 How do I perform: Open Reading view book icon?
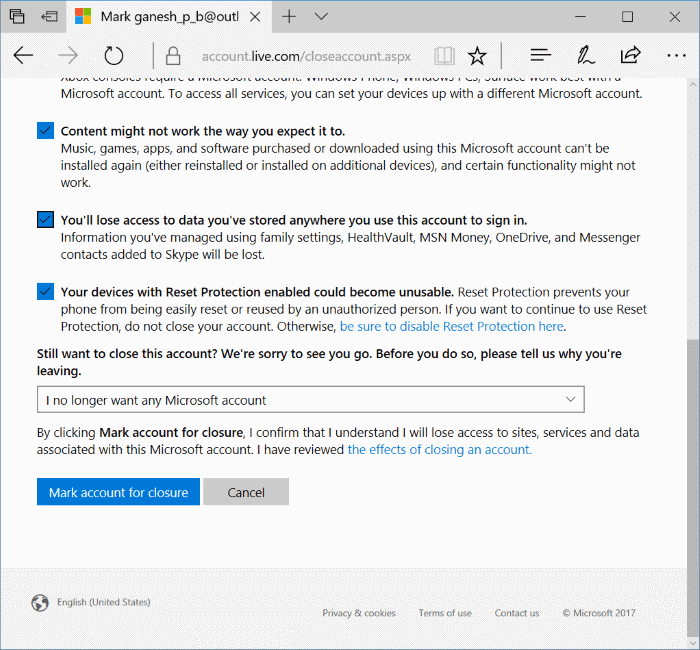point(444,56)
